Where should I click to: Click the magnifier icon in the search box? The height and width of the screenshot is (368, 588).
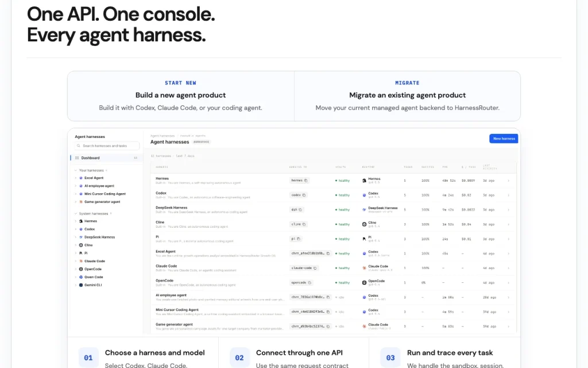tap(78, 145)
